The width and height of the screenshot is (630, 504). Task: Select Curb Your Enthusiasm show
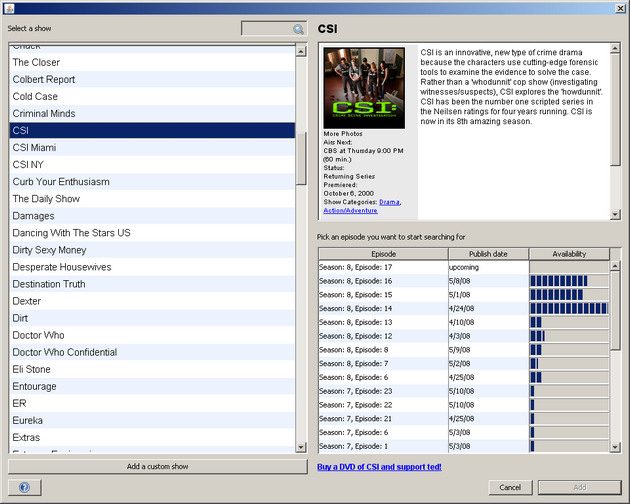coord(152,182)
